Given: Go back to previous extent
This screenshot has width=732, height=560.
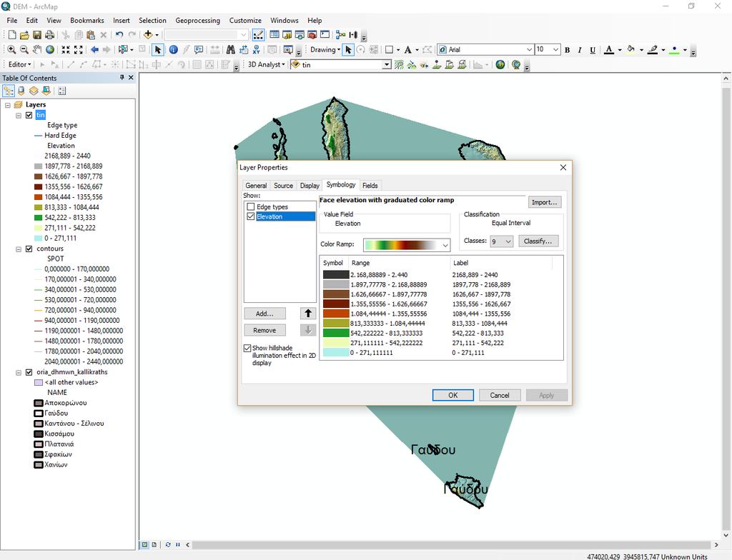Looking at the screenshot, I should coord(95,49).
